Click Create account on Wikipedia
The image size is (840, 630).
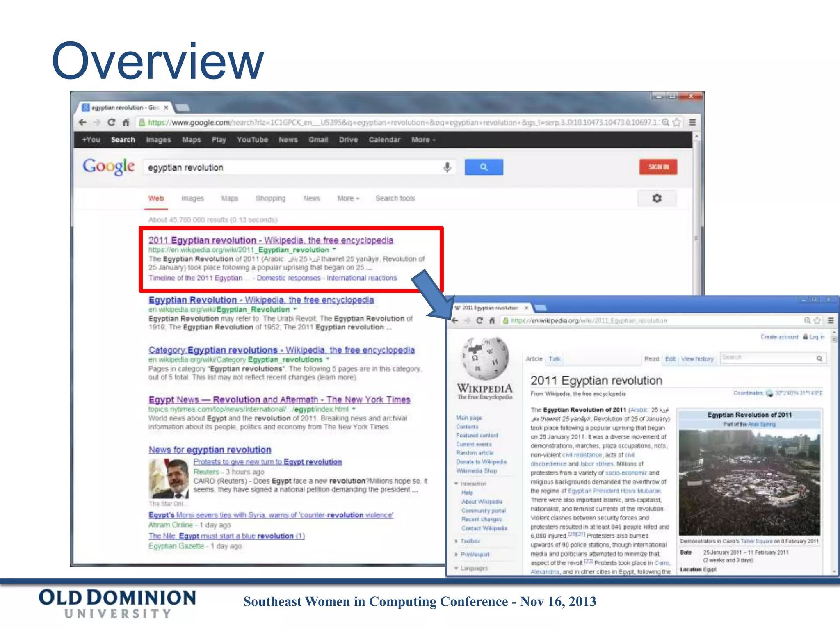click(779, 337)
